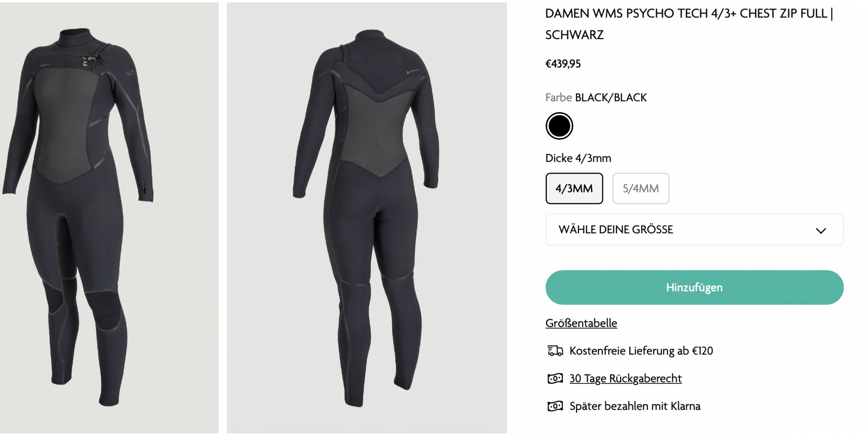Click Später bezahlen mit Klarna text
This screenshot has height=436, width=868.
[x=635, y=406]
